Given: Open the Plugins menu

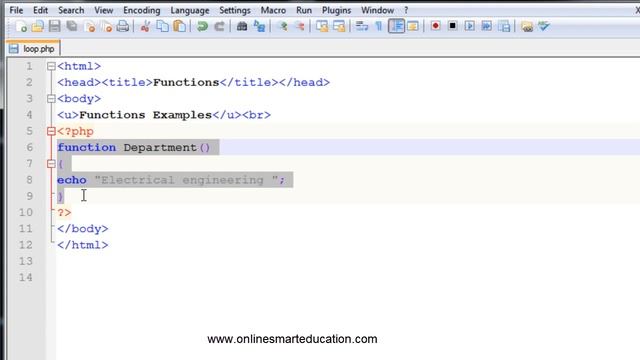Looking at the screenshot, I should click(x=336, y=10).
